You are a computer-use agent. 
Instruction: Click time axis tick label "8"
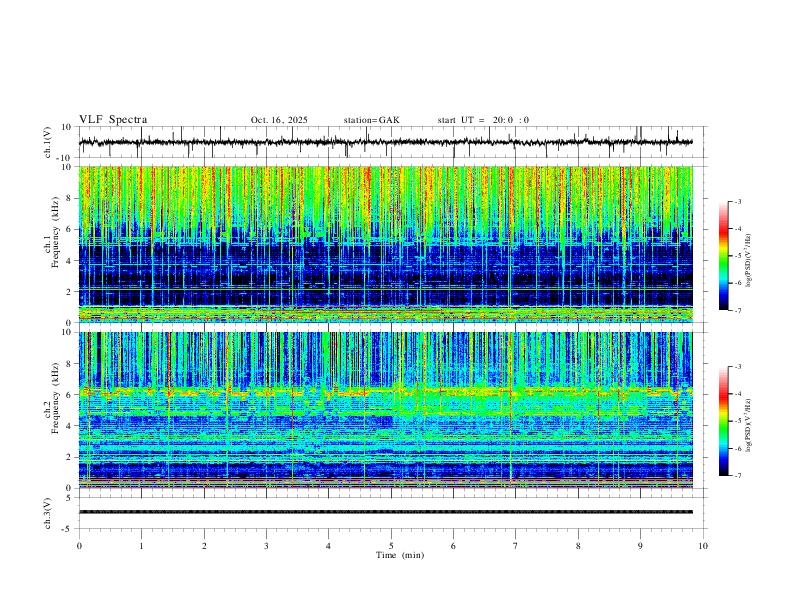click(578, 546)
